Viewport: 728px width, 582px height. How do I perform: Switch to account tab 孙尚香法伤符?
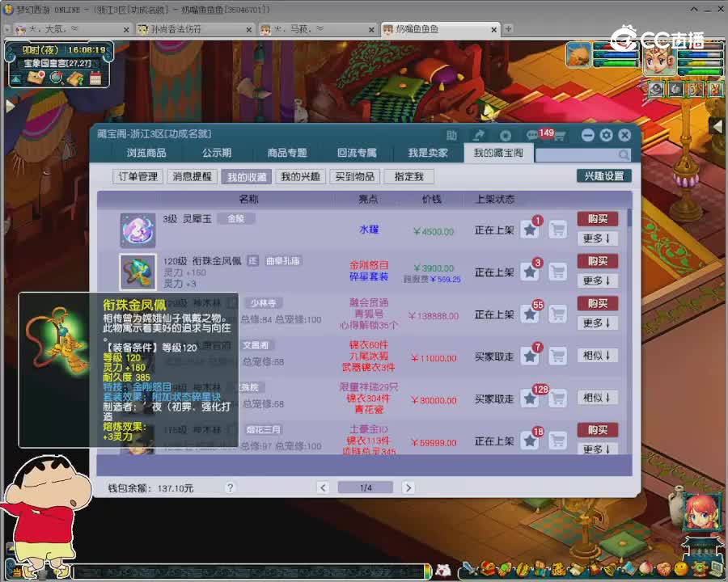tap(195, 29)
